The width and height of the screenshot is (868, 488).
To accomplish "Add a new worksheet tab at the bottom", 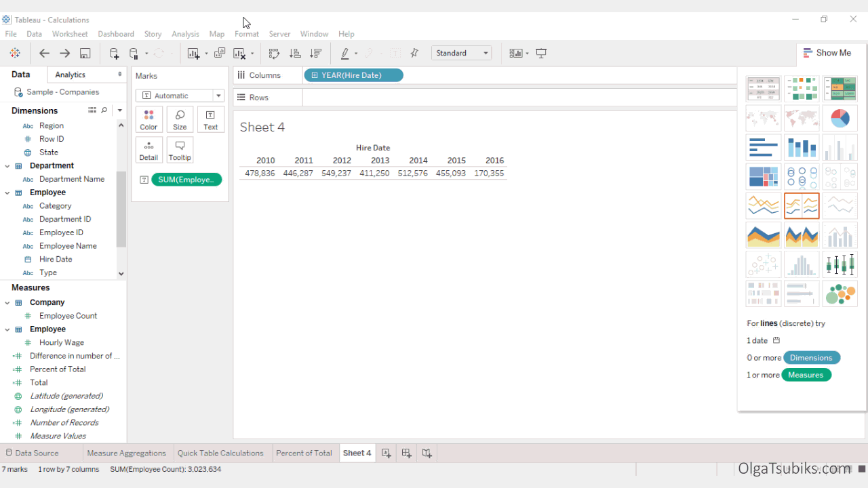I will [386, 453].
